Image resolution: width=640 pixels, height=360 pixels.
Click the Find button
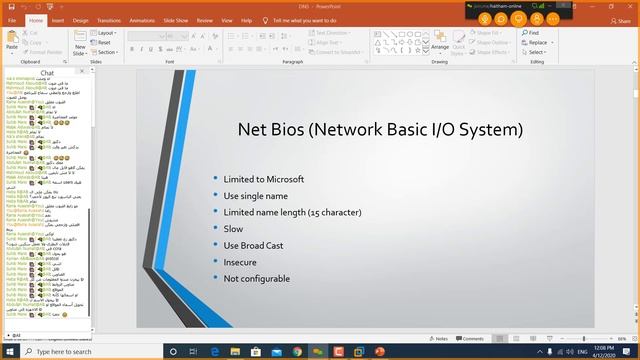(531, 33)
